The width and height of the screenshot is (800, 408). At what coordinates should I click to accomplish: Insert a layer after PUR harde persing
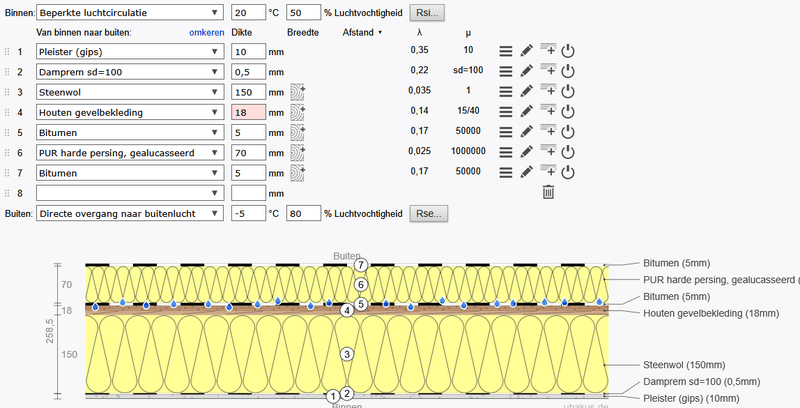click(x=548, y=150)
